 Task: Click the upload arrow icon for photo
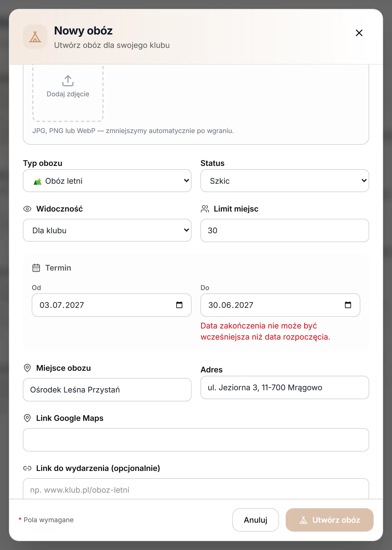68,81
